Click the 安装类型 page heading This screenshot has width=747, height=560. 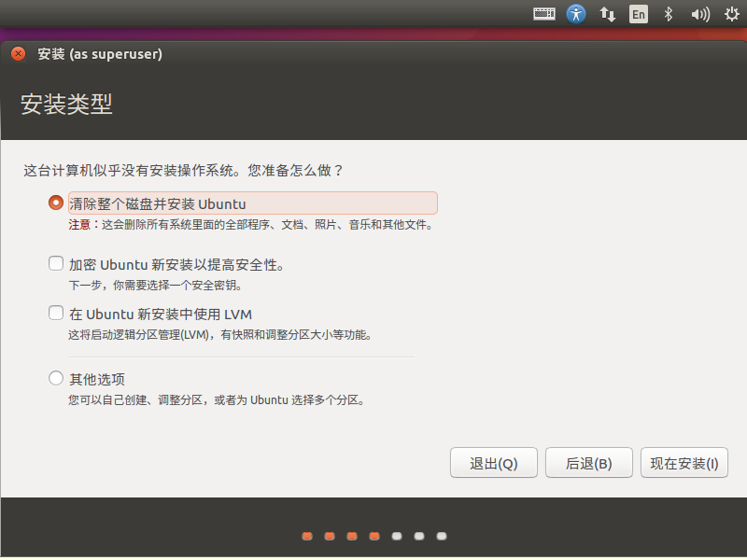66,104
